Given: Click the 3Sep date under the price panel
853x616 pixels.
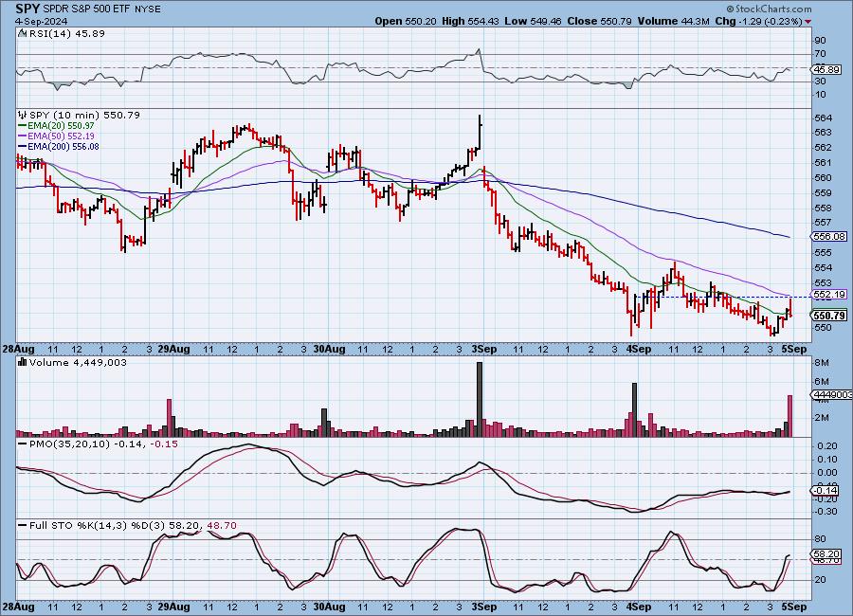Looking at the screenshot, I should tap(484, 350).
